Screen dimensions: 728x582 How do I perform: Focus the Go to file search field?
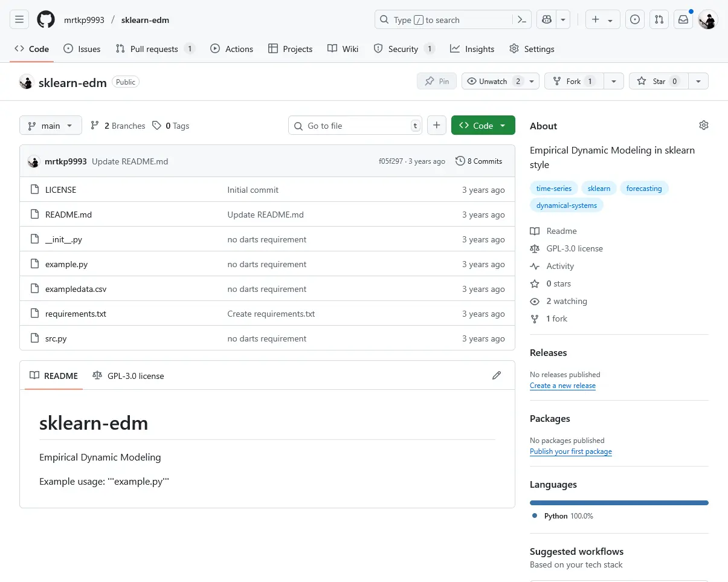355,125
